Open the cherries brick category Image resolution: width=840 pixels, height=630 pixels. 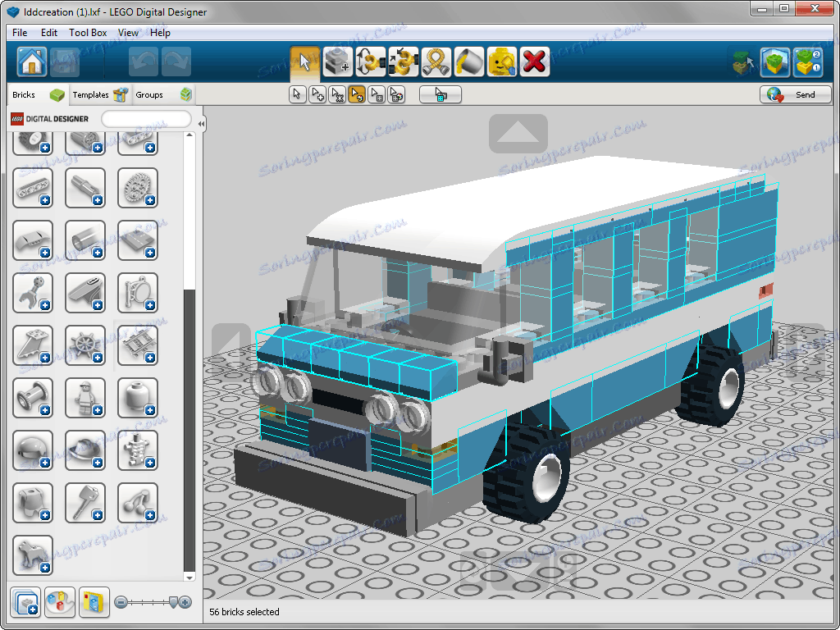[x=138, y=503]
